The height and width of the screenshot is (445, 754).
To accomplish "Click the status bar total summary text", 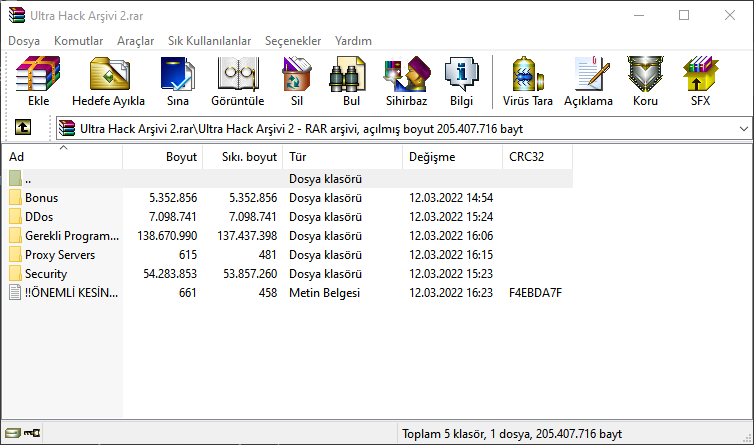I will pos(512,434).
